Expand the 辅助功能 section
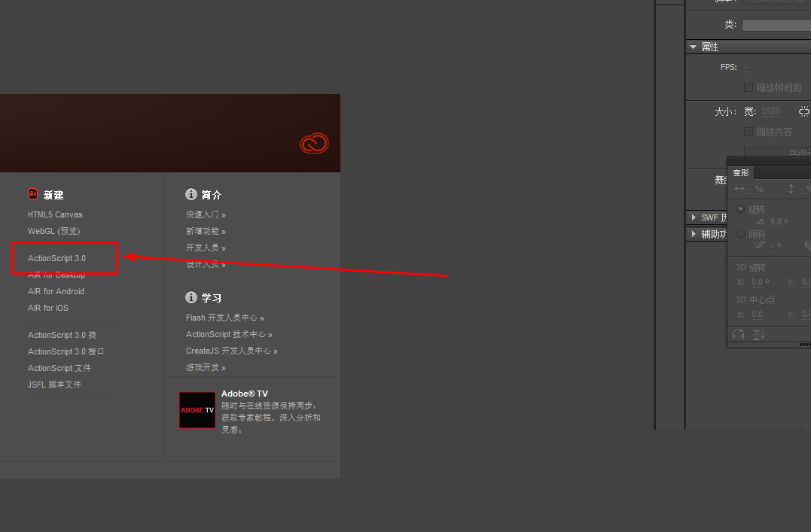811x532 pixels. point(694,234)
